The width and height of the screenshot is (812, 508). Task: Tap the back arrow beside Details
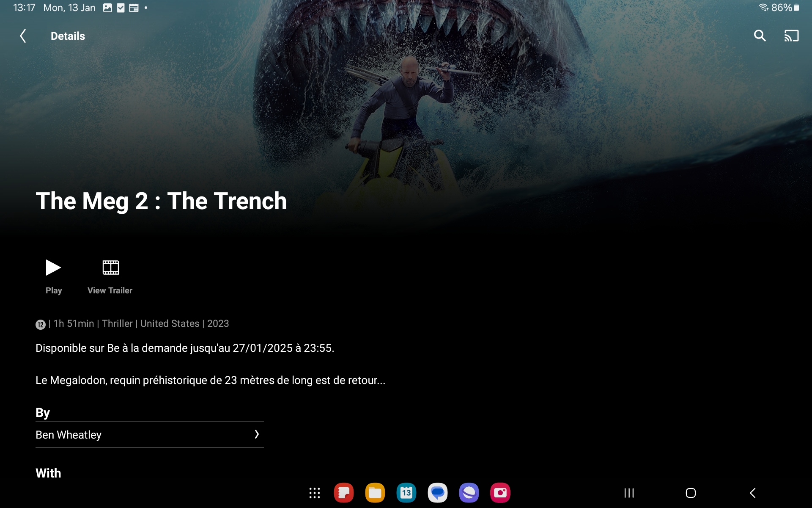point(23,36)
